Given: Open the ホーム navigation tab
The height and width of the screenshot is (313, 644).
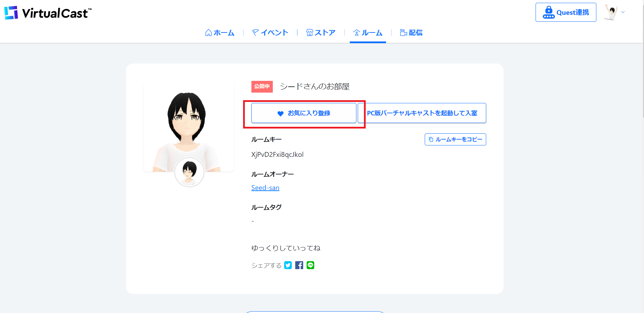Looking at the screenshot, I should (220, 33).
